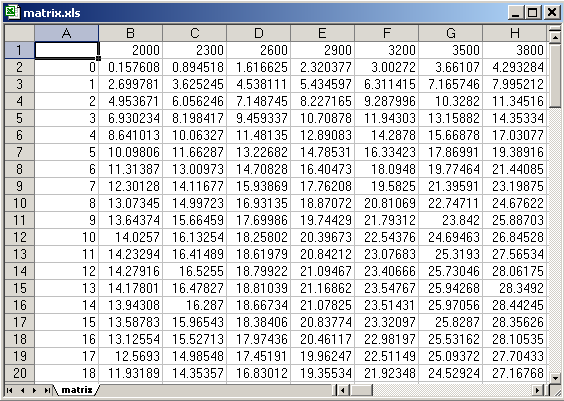Click horizontal scrollbar right arrow
This screenshot has width=564, height=401.
[538, 390]
